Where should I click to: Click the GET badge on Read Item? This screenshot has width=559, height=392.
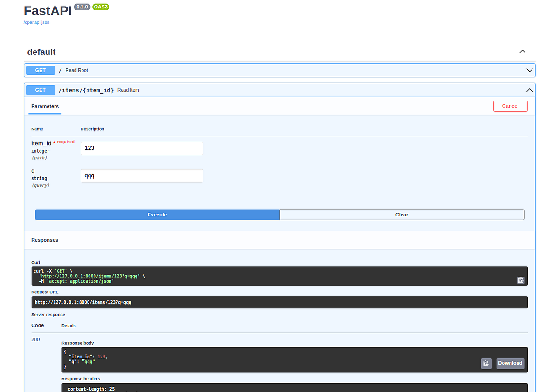pos(40,90)
